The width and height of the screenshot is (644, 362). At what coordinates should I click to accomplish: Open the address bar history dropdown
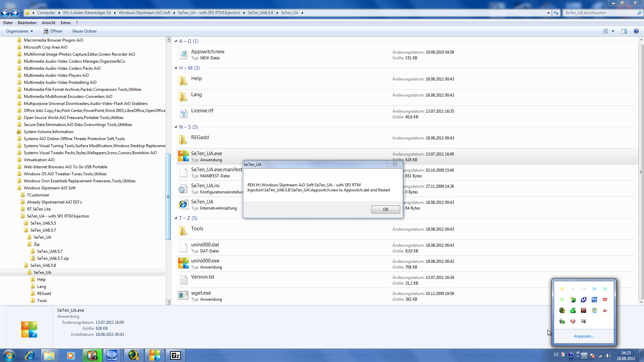tap(548, 13)
